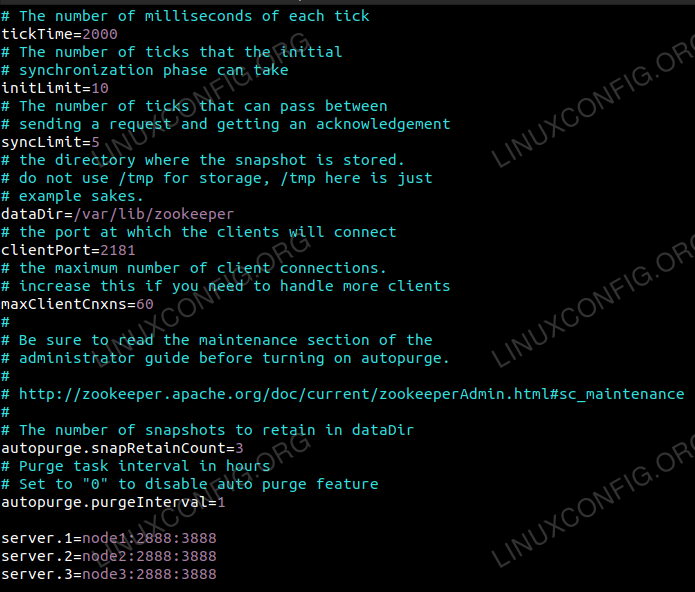Click the maxClientCnxns value 60
Screen dimensions: 695x592
tap(144, 304)
